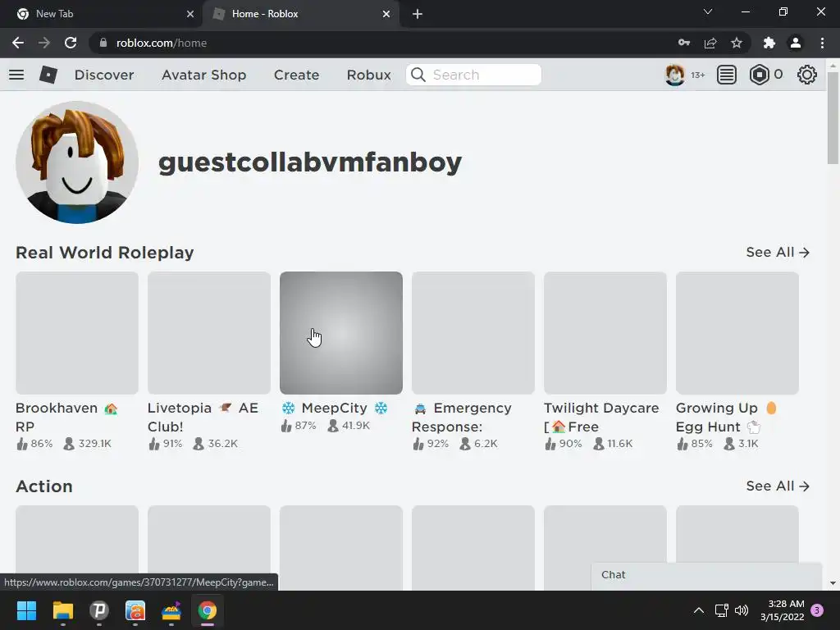Open a new browser tab

[418, 14]
